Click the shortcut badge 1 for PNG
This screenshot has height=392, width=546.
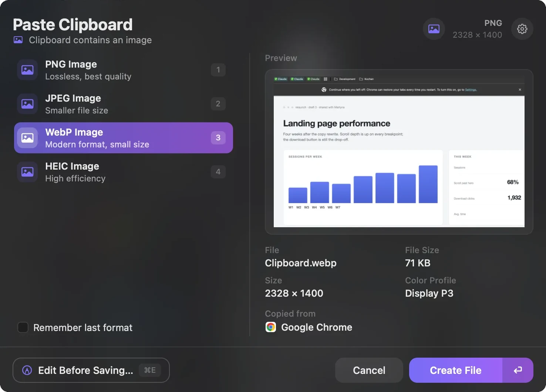[x=218, y=70]
